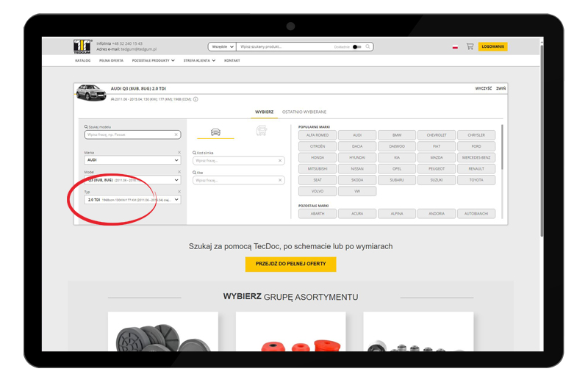Expand the Strefa klienta menu
This screenshot has width=588, height=377.
(x=199, y=60)
